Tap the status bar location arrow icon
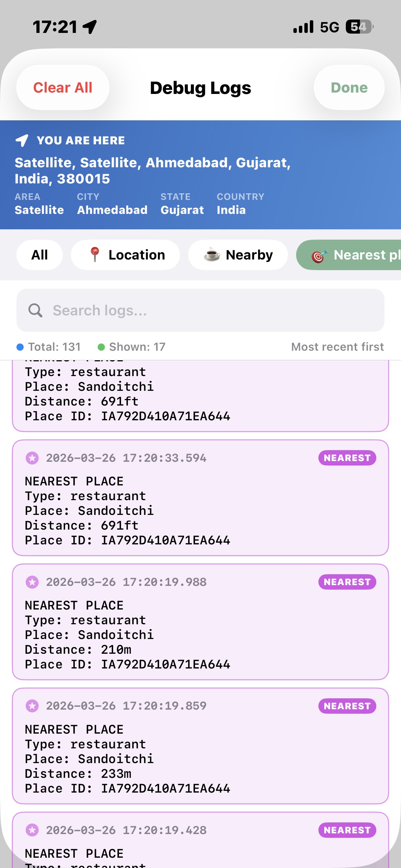The height and width of the screenshot is (868, 401). [x=90, y=27]
